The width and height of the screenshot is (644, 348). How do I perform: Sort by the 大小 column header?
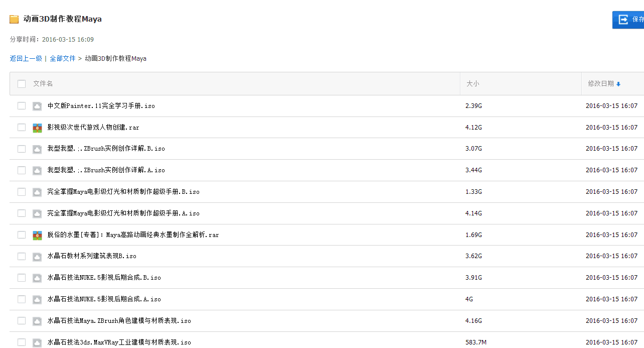(472, 84)
